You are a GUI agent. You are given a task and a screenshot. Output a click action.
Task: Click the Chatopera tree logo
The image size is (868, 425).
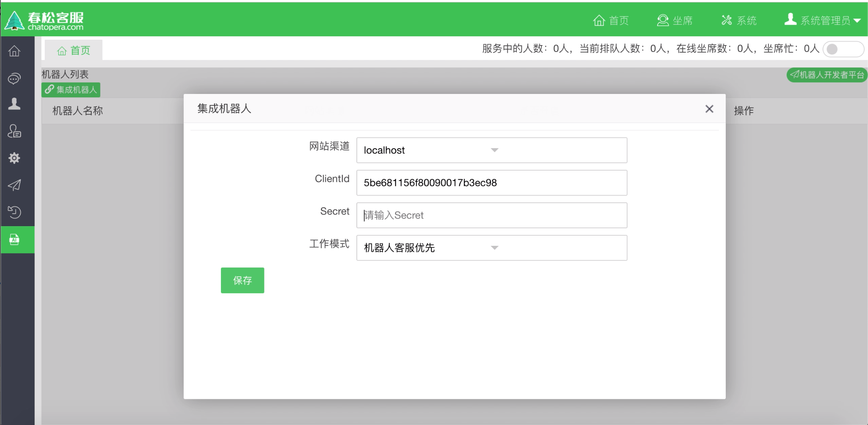coord(14,20)
